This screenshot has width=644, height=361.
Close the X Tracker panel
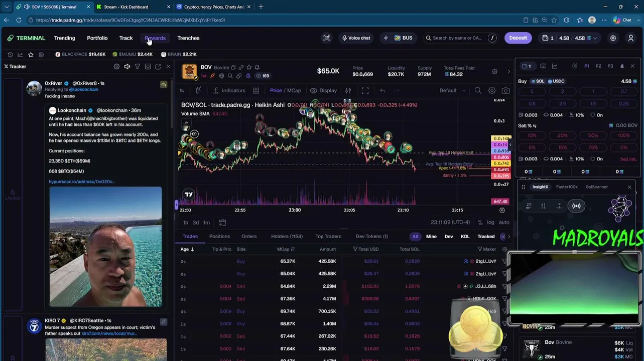168,67
